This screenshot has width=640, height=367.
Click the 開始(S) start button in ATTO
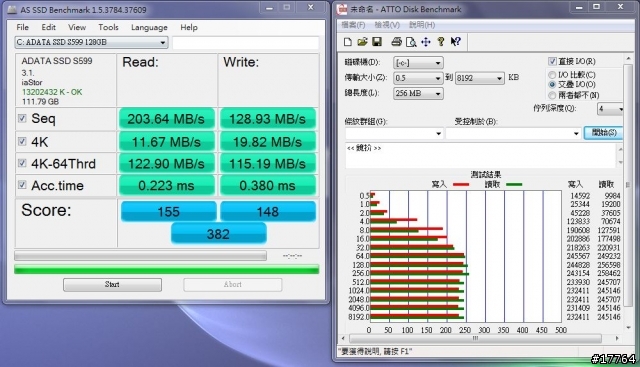point(604,133)
